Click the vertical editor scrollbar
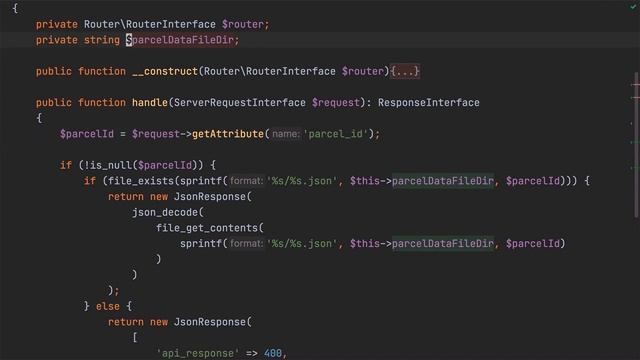Viewport: 640px width, 360px height. (637, 145)
